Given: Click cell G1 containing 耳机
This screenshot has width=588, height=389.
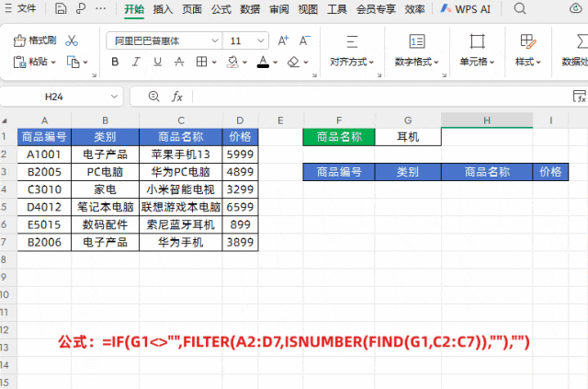Looking at the screenshot, I should click(408, 137).
